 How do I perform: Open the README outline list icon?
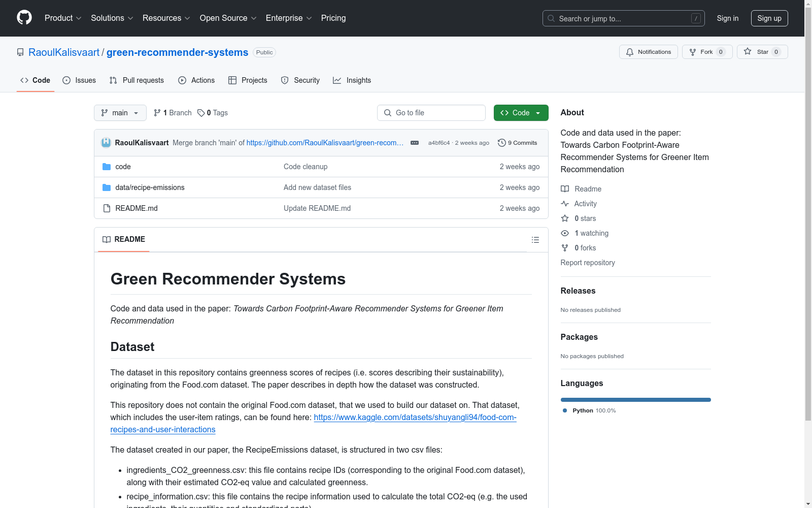point(535,240)
